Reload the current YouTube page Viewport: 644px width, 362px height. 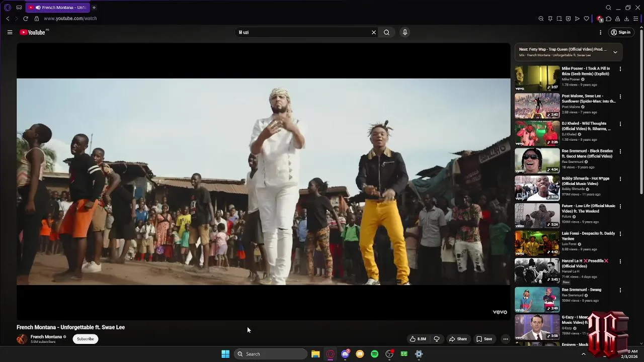coord(26,19)
